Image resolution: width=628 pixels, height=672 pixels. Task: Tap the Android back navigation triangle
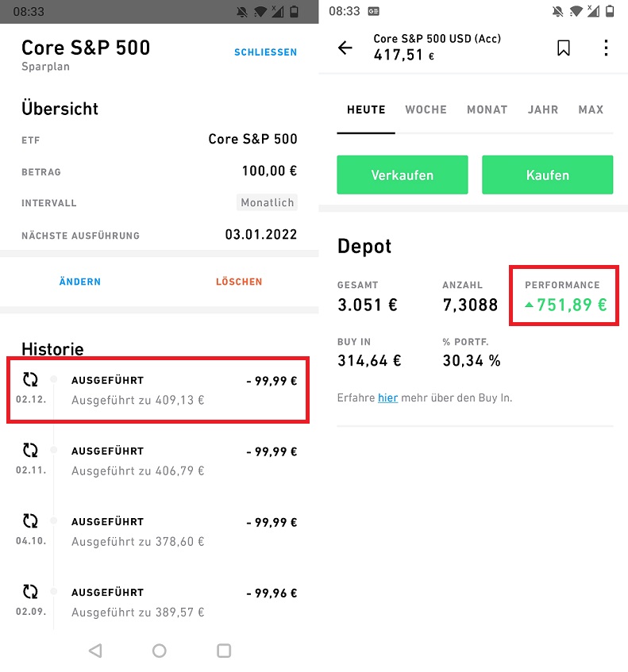coord(95,651)
